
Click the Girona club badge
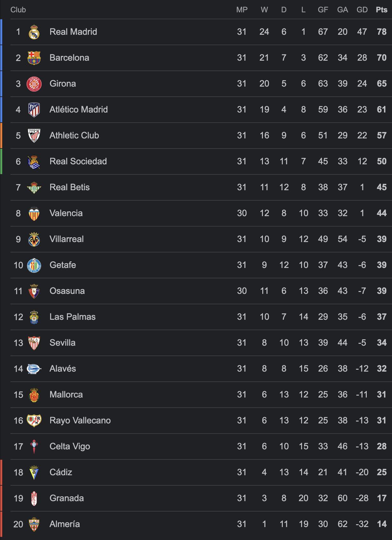coord(34,84)
